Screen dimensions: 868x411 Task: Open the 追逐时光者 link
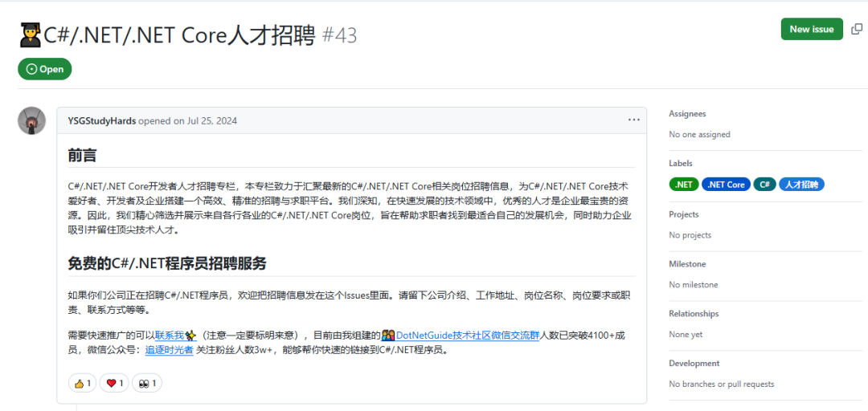point(169,350)
